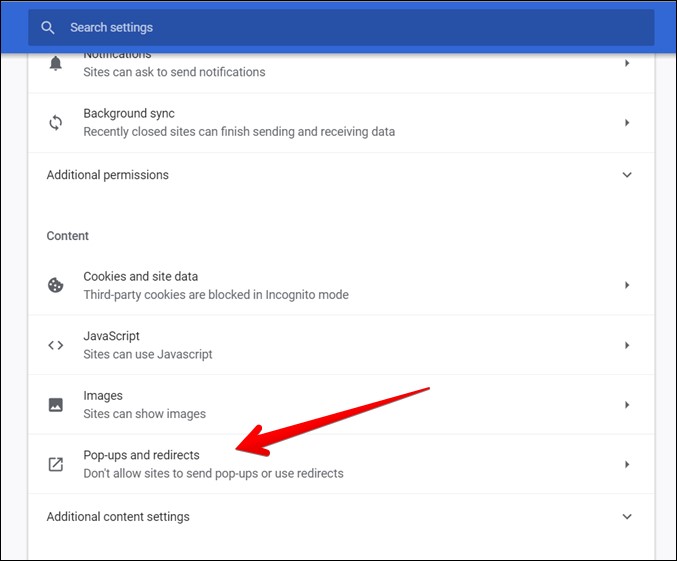Open Pop-ups and redirects right arrow
Image resolution: width=677 pixels, height=561 pixels.
[627, 464]
